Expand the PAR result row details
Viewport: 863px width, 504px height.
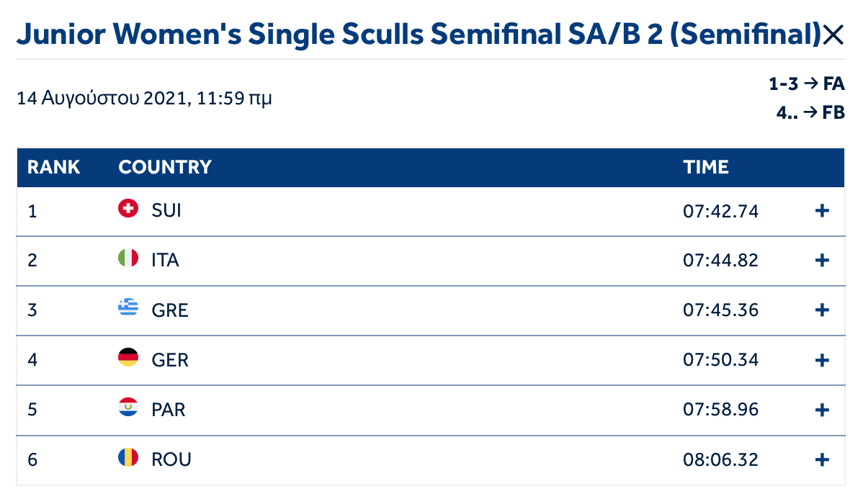tap(821, 410)
